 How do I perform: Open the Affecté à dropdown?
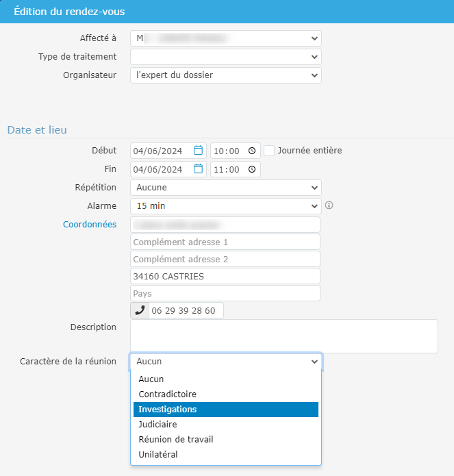point(225,38)
